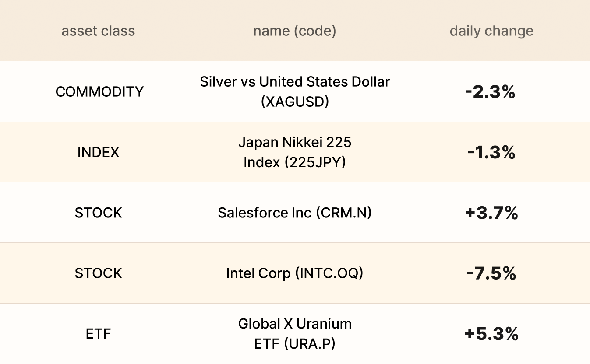This screenshot has width=590, height=364.
Task: Open the Intel Corp (INTC.OQ) entry
Action: click(294, 273)
